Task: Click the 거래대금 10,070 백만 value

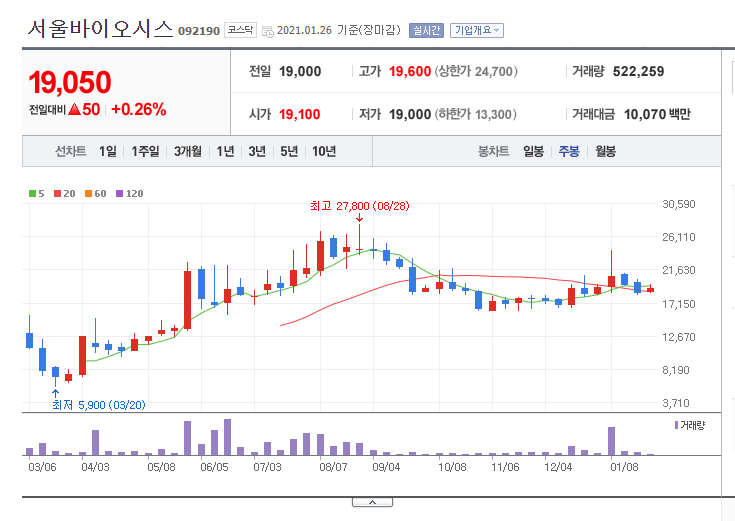Action: [x=657, y=114]
